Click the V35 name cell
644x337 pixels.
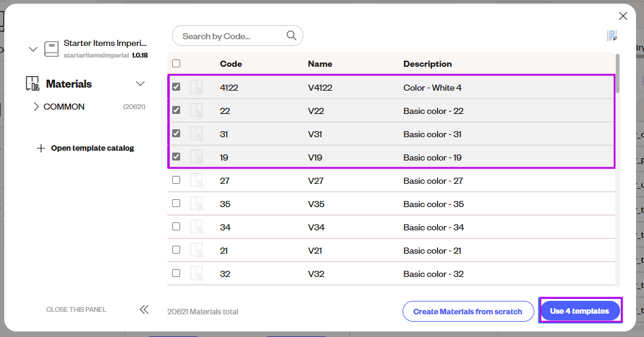coord(316,204)
